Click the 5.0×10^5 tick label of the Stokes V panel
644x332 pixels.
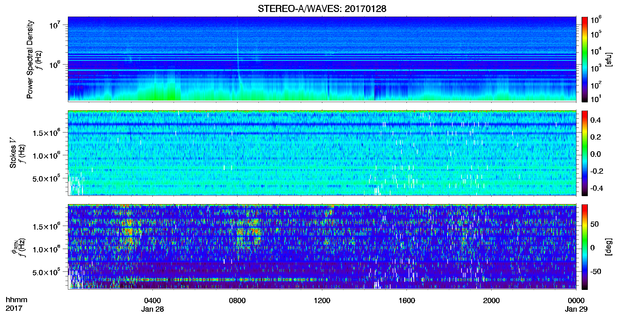coord(46,178)
